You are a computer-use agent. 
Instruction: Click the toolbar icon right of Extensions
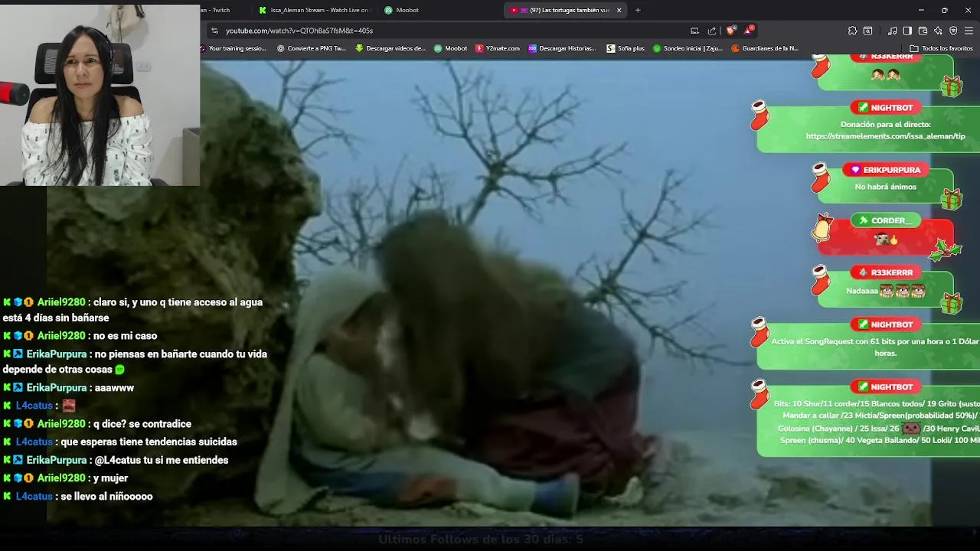[x=867, y=31]
